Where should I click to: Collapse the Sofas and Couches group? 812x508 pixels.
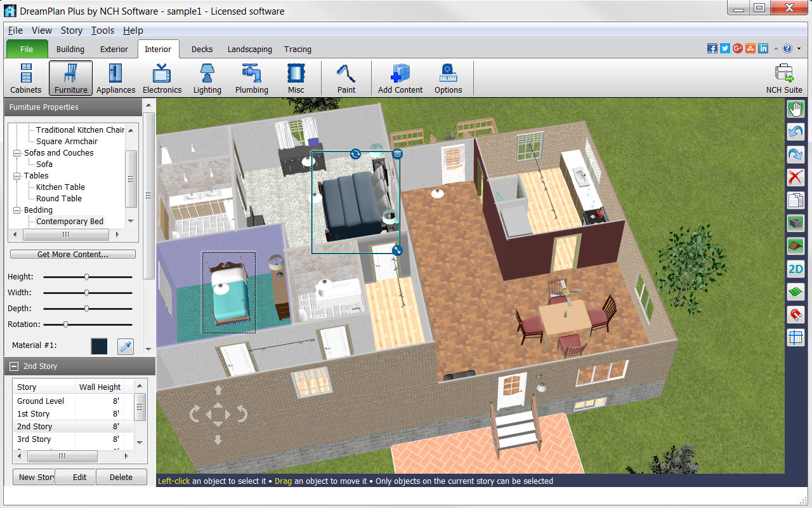[17, 152]
